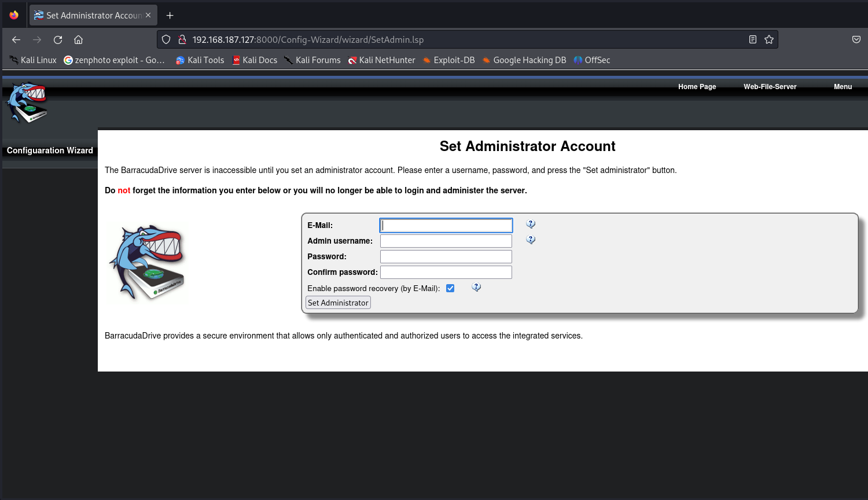Open a new browser tab
Image resolution: width=868 pixels, height=500 pixels.
click(170, 16)
